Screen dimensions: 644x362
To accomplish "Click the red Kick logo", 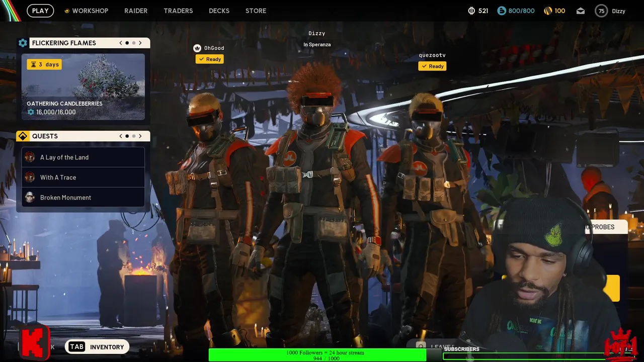I will (35, 343).
